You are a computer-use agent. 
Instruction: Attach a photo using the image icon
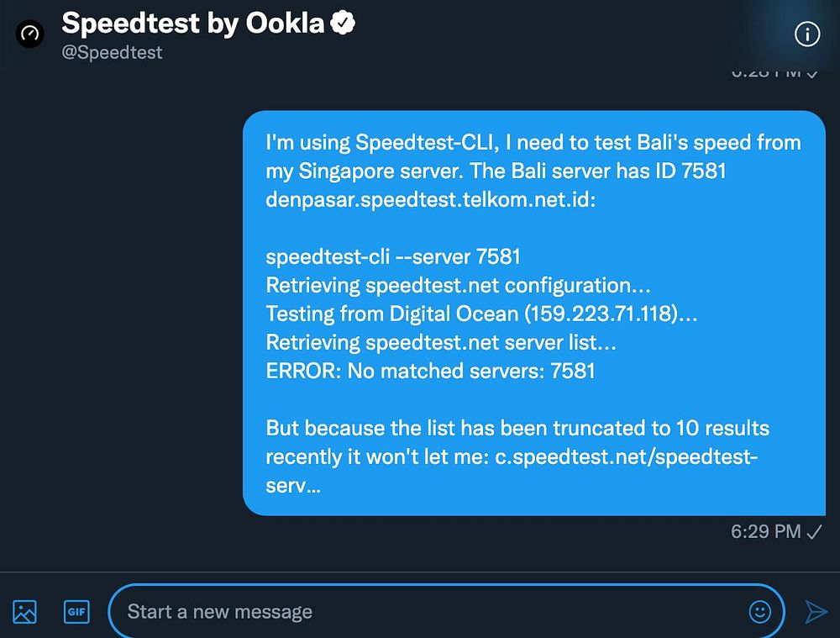coord(25,611)
